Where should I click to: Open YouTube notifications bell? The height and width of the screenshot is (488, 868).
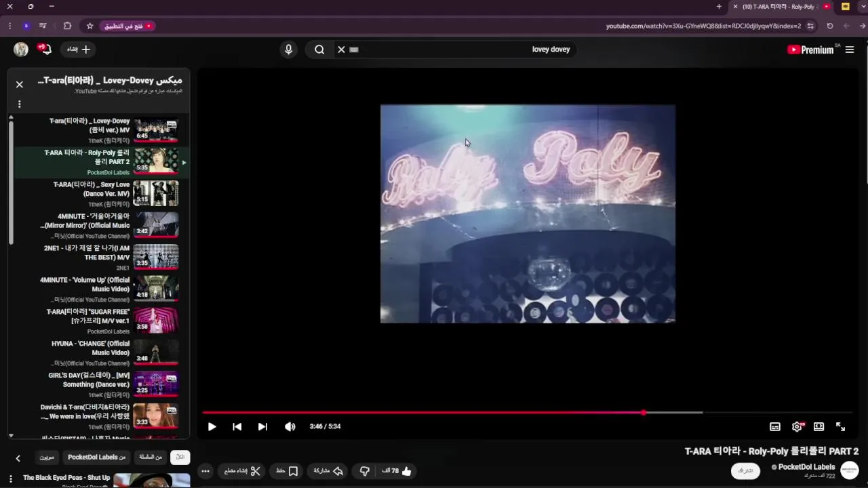[45, 49]
